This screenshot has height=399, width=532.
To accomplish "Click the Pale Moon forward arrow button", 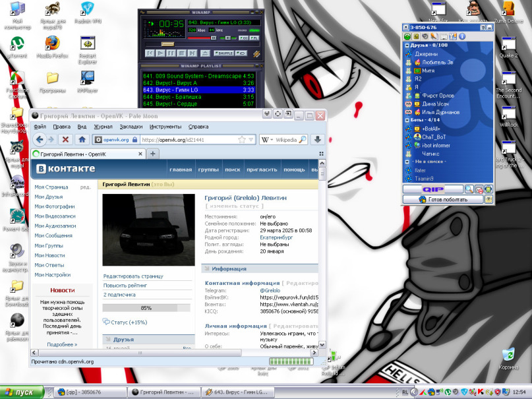I will (51, 139).
